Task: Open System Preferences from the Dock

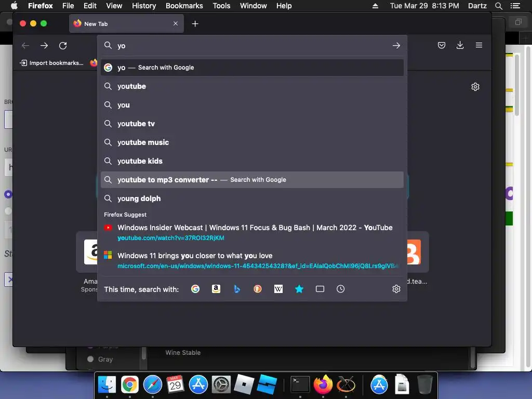Action: [x=221, y=385]
